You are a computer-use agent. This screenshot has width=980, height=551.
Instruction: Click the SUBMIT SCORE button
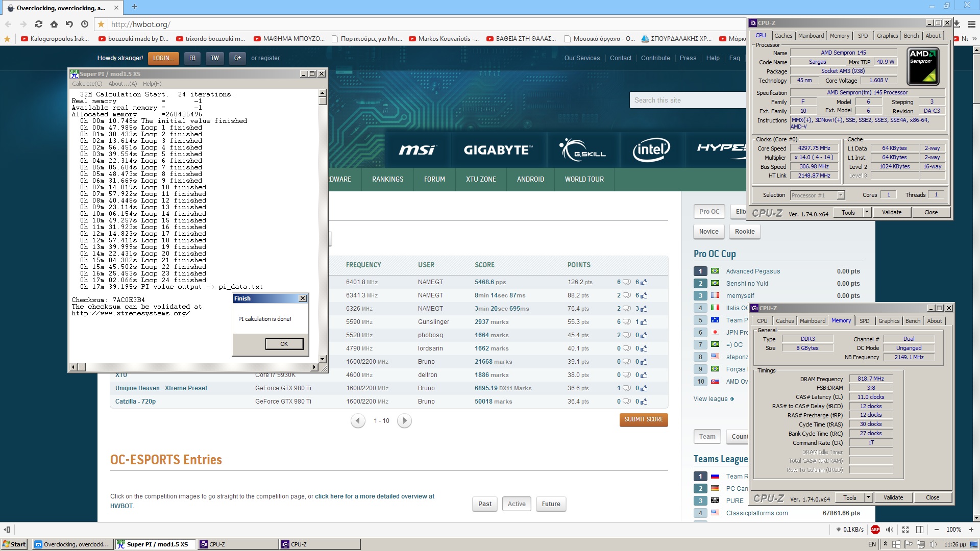[643, 419]
